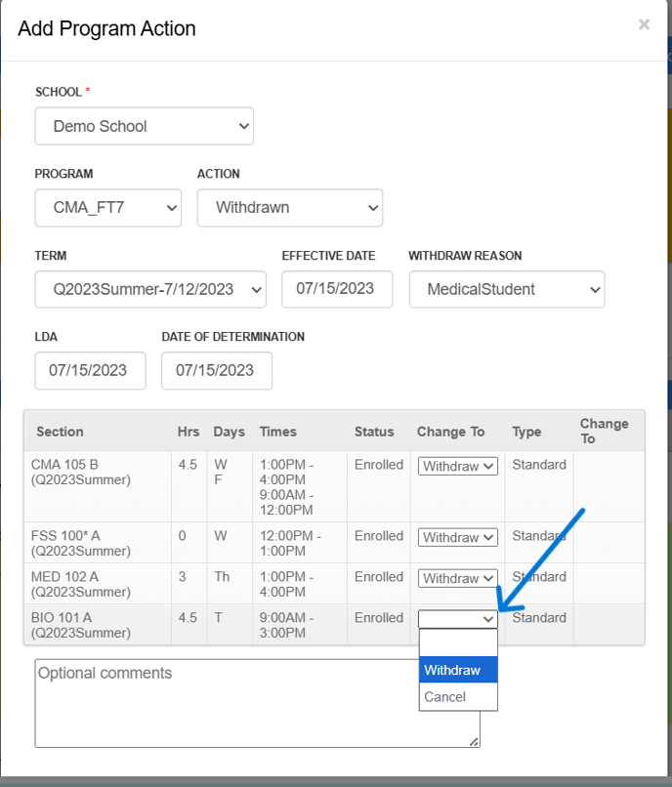The width and height of the screenshot is (672, 787).
Task: Open Change To dropdown for FSS 100* A
Action: (458, 538)
